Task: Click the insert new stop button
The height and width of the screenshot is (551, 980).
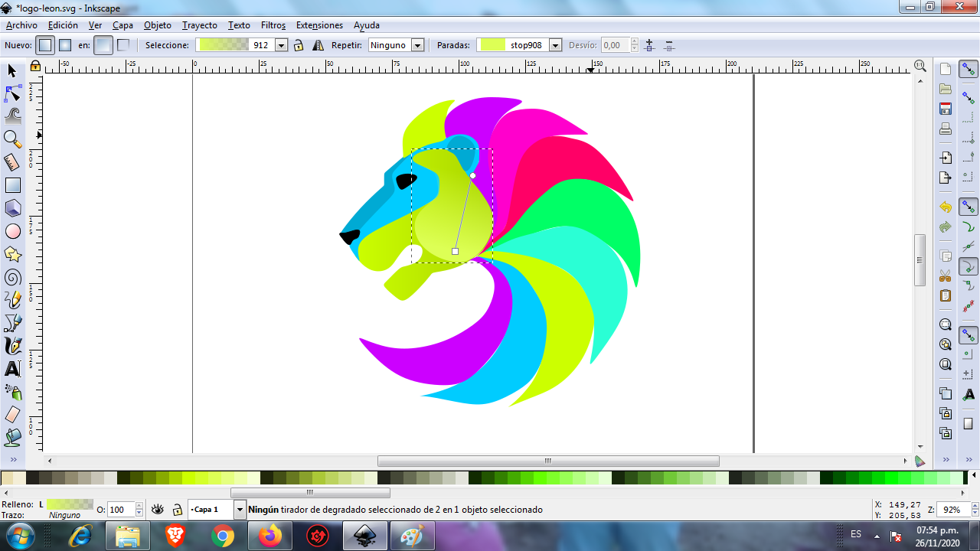Action: 650,45
